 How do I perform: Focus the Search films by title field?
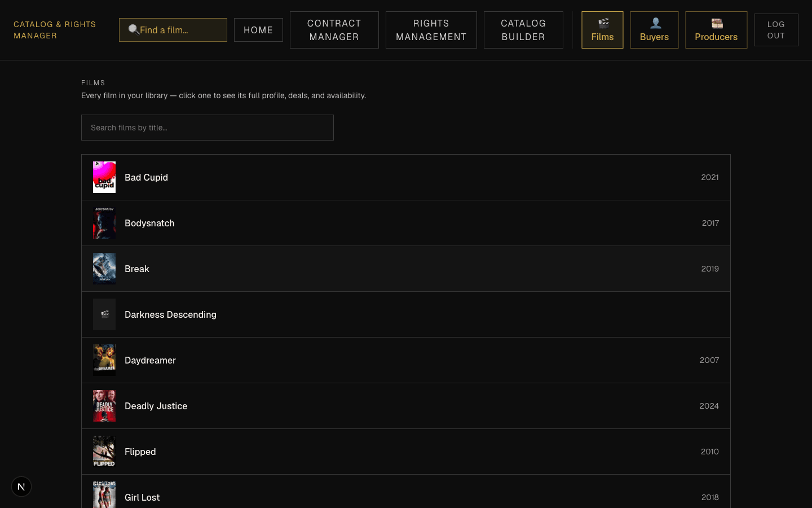pyautogui.click(x=208, y=128)
